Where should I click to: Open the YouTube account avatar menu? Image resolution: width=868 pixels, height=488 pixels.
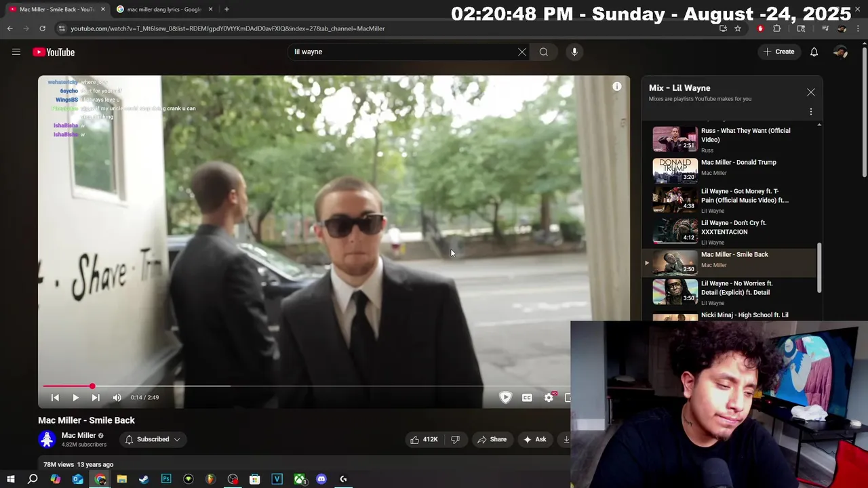tap(840, 52)
